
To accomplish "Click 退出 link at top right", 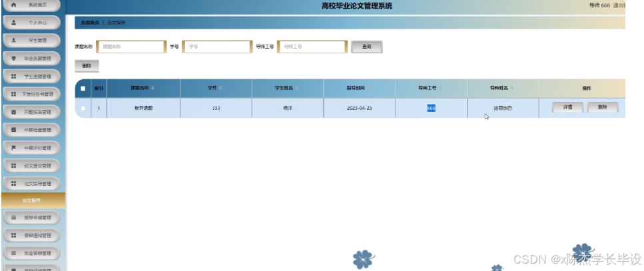I will pos(619,5).
